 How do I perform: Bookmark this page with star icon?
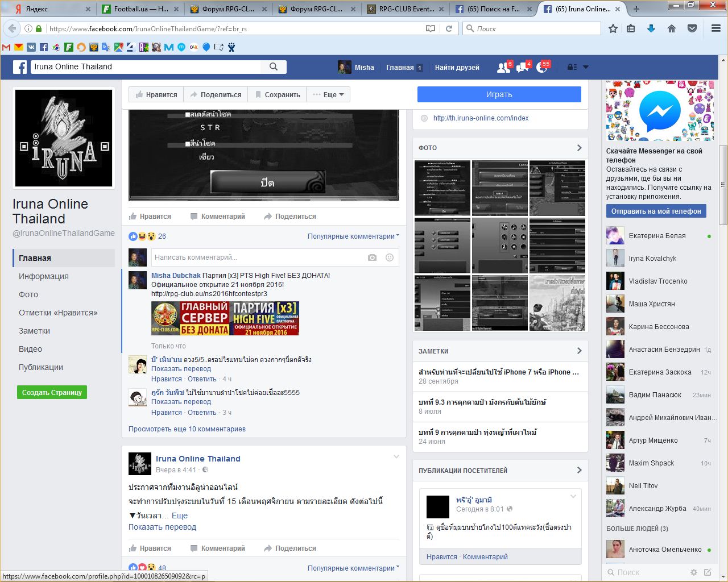point(613,28)
